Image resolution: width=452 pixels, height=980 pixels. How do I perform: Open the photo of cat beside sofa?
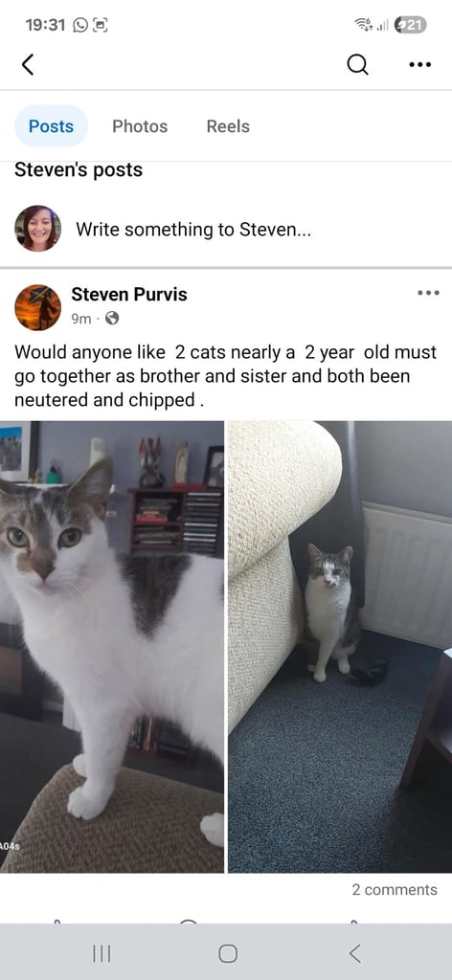point(340,646)
